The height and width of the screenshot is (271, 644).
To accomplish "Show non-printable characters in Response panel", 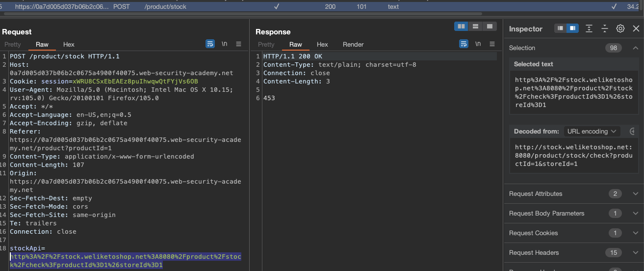I will 478,44.
